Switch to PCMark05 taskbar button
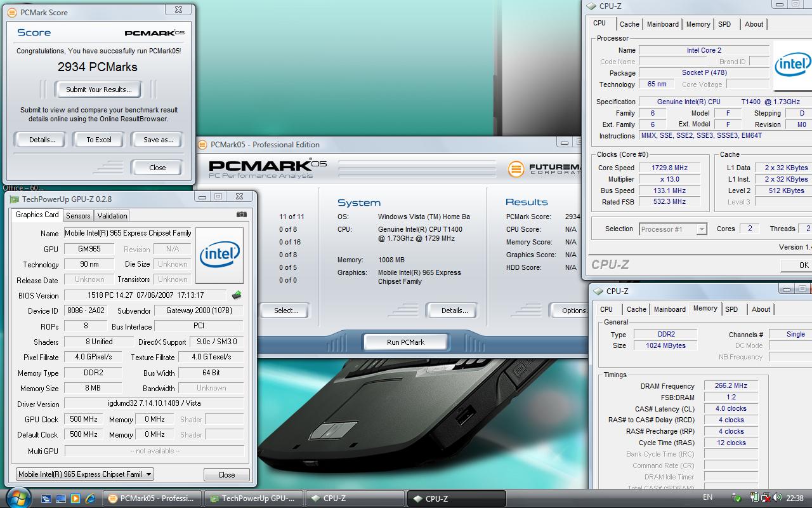Viewport: 812px width, 508px height. coord(152,498)
